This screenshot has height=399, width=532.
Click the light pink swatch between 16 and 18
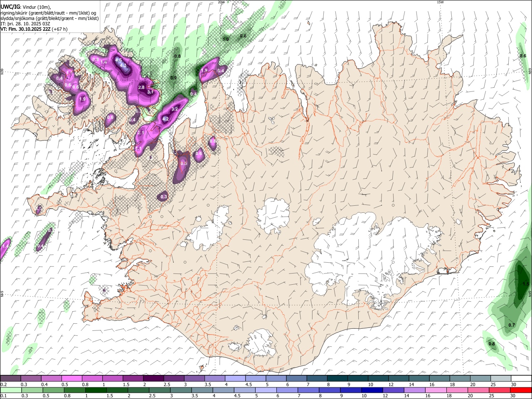click(x=435, y=390)
